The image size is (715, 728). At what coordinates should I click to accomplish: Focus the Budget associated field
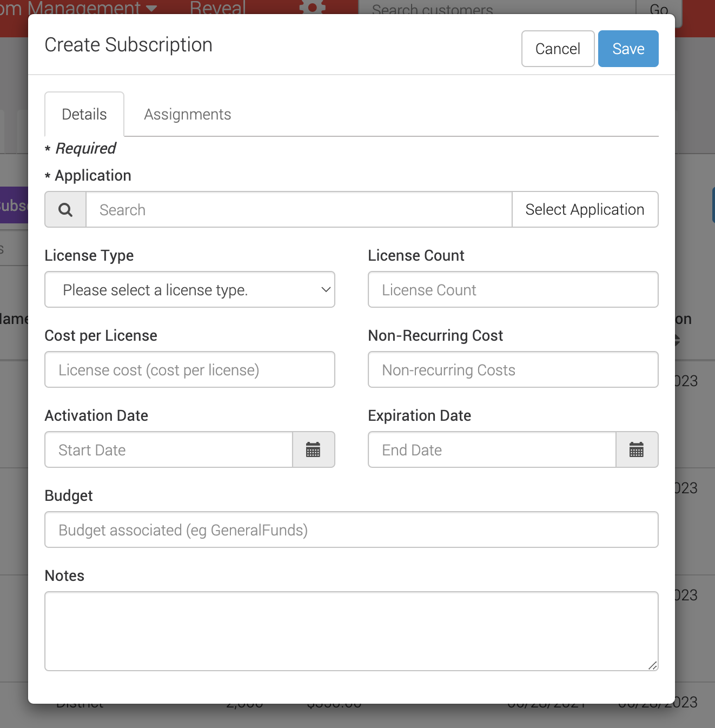[352, 530]
